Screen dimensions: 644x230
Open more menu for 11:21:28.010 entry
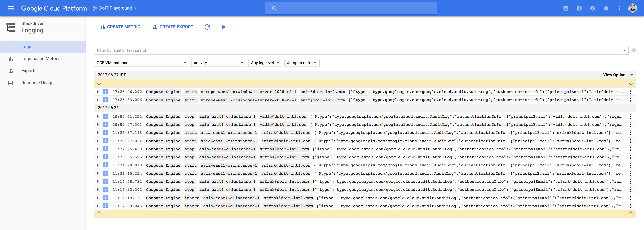(x=631, y=165)
